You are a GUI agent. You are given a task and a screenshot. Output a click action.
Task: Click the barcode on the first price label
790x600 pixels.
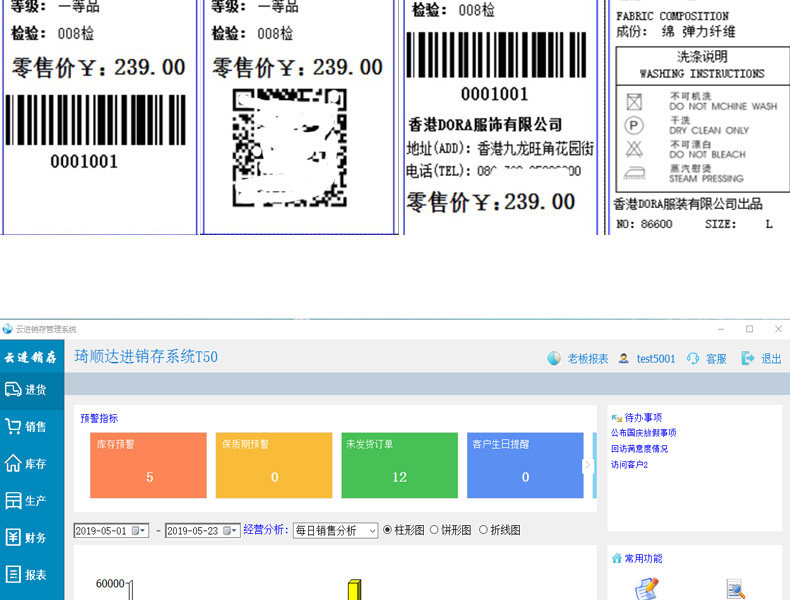coord(96,120)
